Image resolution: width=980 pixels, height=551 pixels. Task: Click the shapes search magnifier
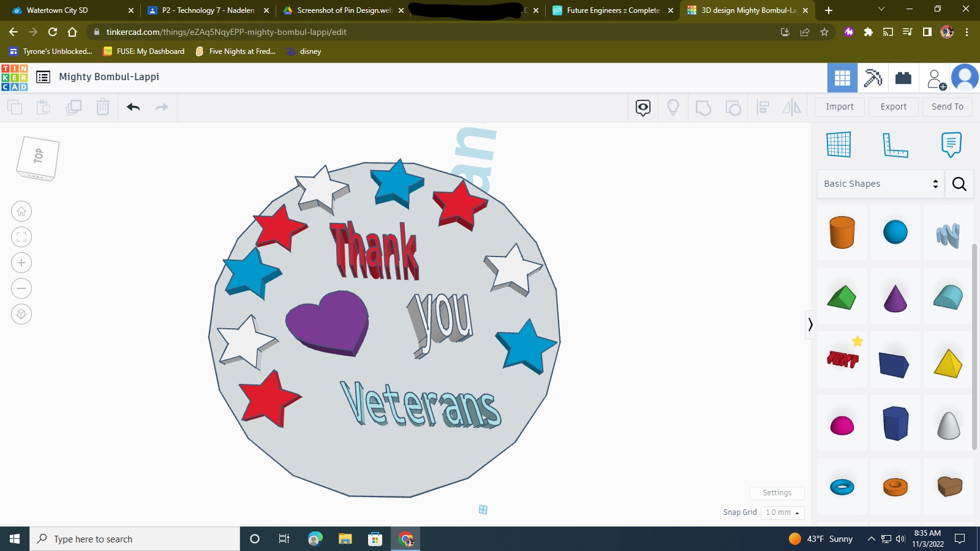coord(959,184)
